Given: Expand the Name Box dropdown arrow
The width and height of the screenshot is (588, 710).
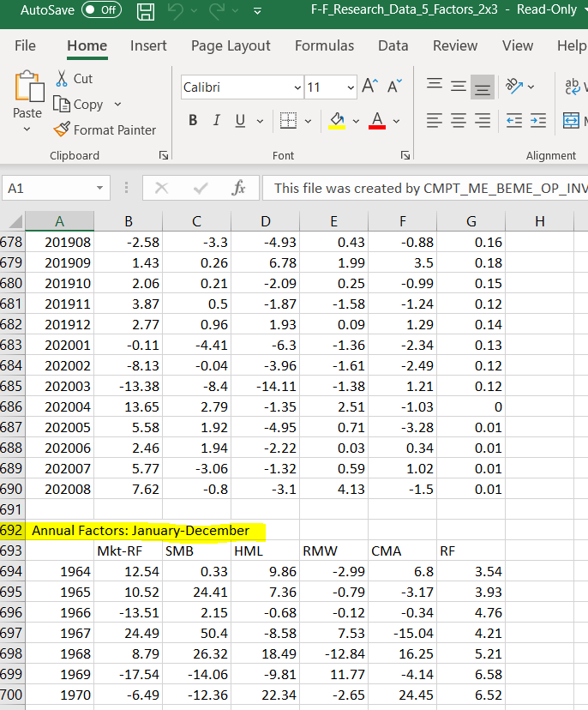Looking at the screenshot, I should click(x=99, y=188).
